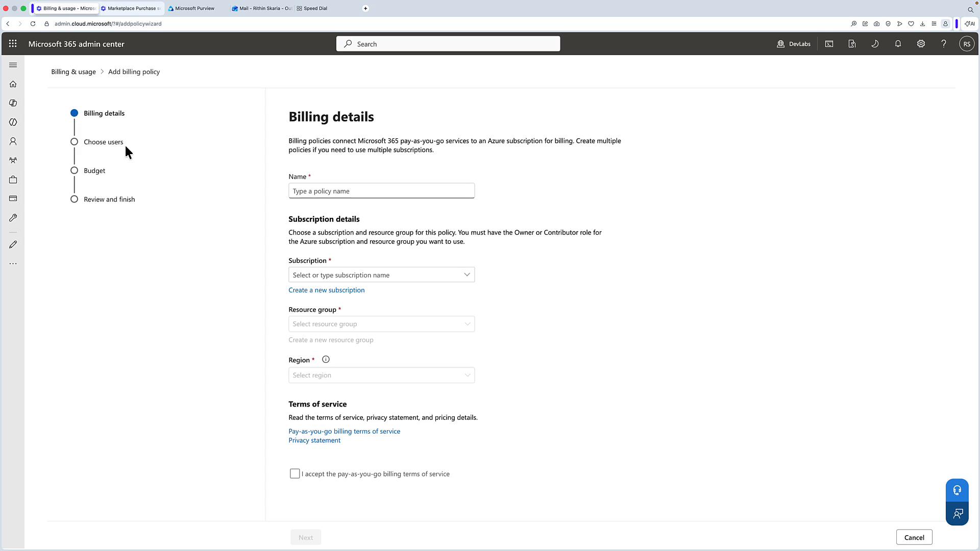The width and height of the screenshot is (980, 551).
Task: Open the Resource group dropdown
Action: [381, 324]
